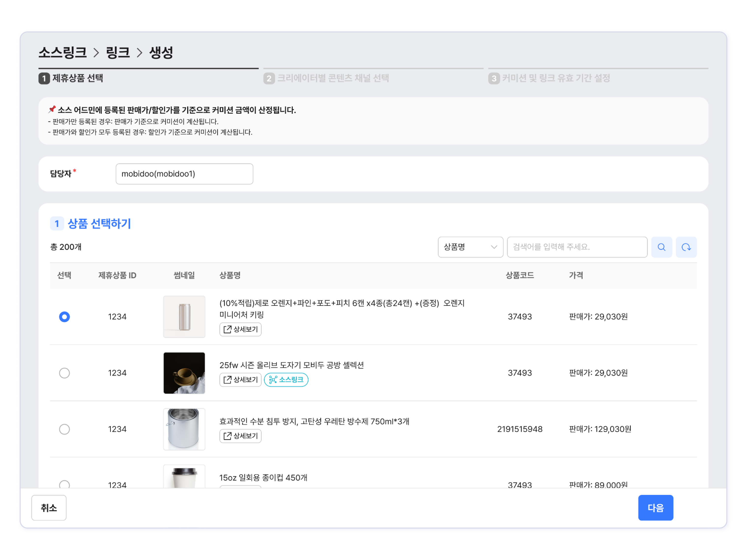Open the 상품명 search filter dropdown
Image resolution: width=747 pixels, height=560 pixels.
(x=470, y=247)
